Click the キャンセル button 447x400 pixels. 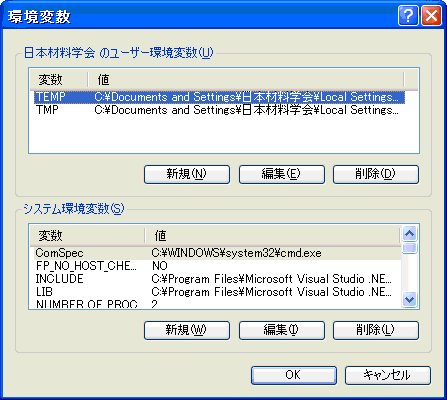[388, 375]
